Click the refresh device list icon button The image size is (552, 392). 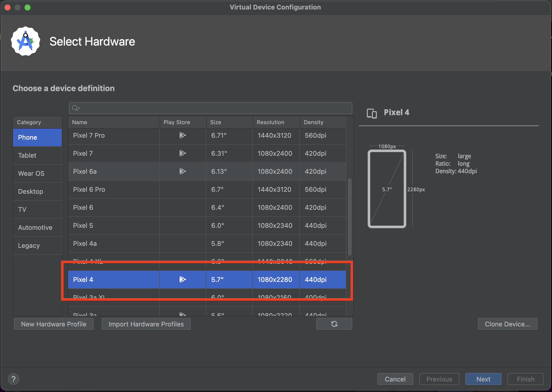point(334,324)
